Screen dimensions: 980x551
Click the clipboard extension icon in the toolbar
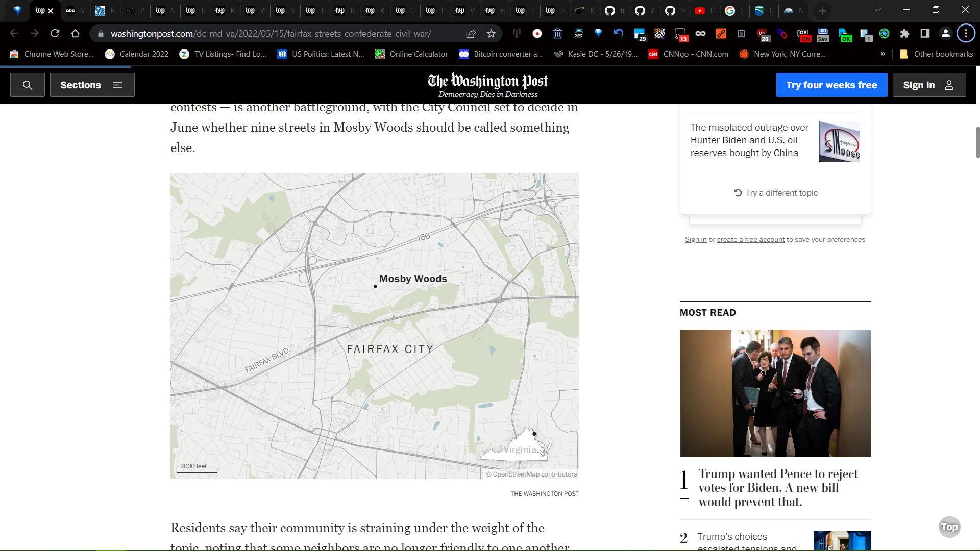(741, 34)
